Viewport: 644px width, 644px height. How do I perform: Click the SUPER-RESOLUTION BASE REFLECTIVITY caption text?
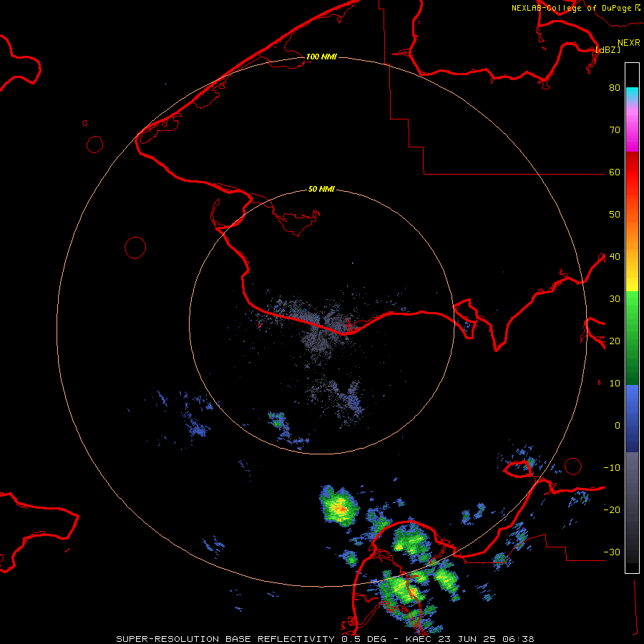pyautogui.click(x=225, y=639)
